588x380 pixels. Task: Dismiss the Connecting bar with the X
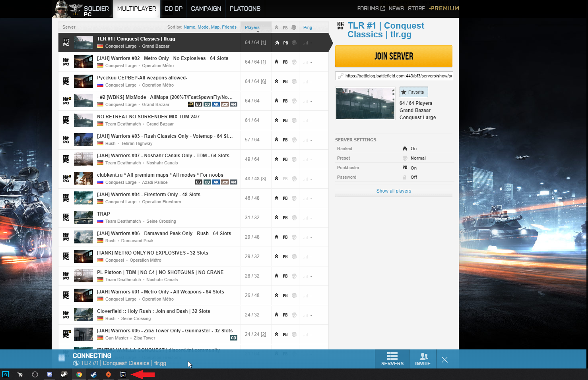point(444,360)
